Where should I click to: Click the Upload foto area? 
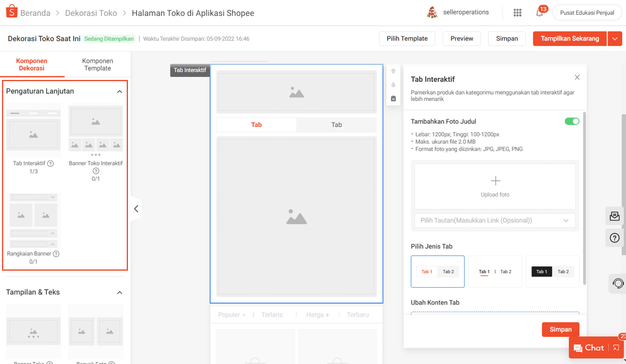(495, 186)
